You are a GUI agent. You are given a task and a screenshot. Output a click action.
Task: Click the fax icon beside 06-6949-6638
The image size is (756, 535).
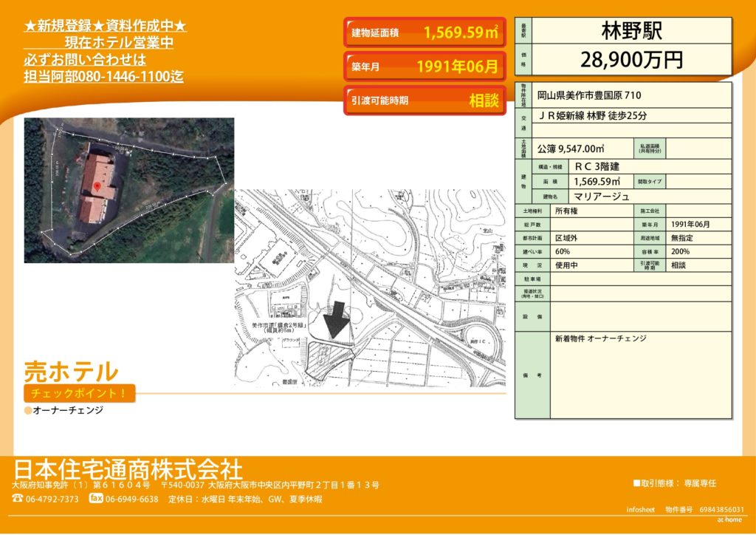pyautogui.click(x=95, y=499)
